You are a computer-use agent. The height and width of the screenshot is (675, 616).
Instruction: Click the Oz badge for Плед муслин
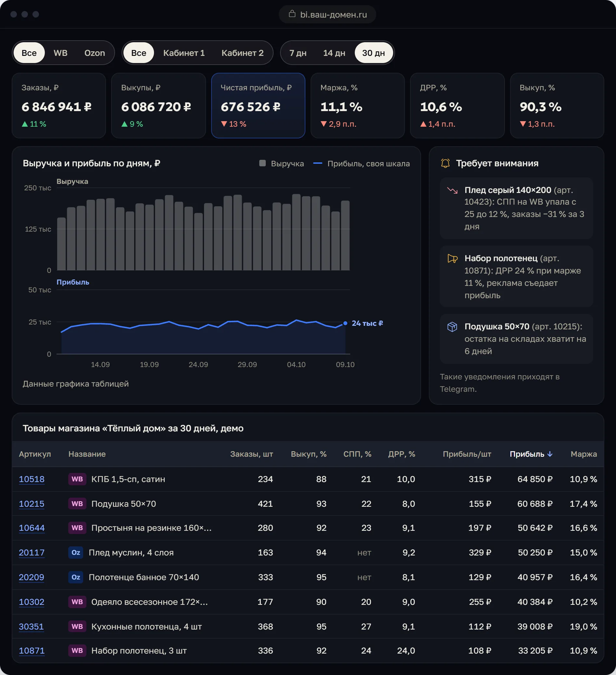(x=76, y=553)
